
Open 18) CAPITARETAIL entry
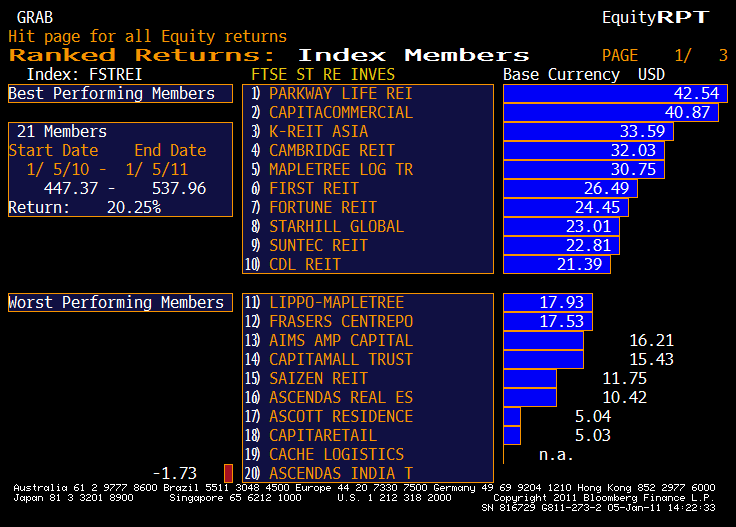(368, 435)
